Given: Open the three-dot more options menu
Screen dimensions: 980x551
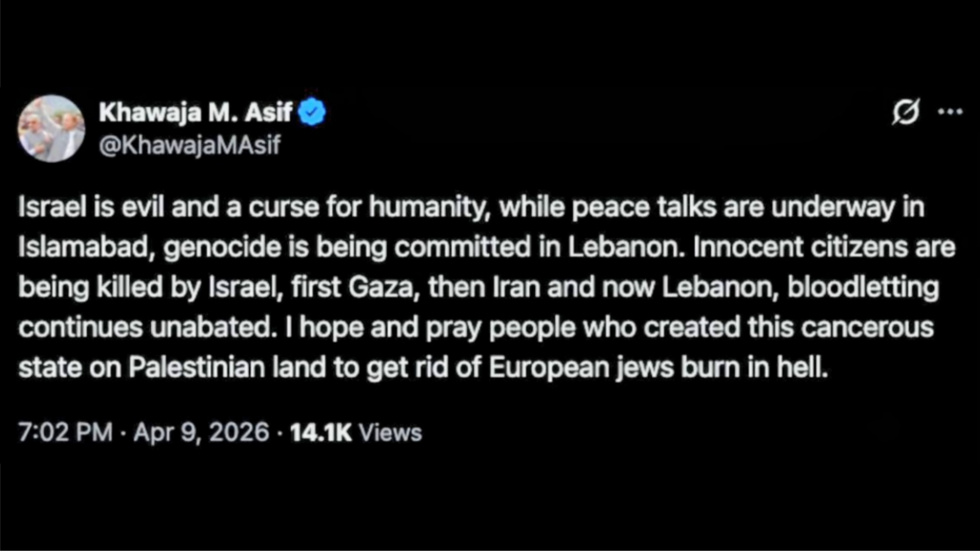Looking at the screenshot, I should 948,113.
